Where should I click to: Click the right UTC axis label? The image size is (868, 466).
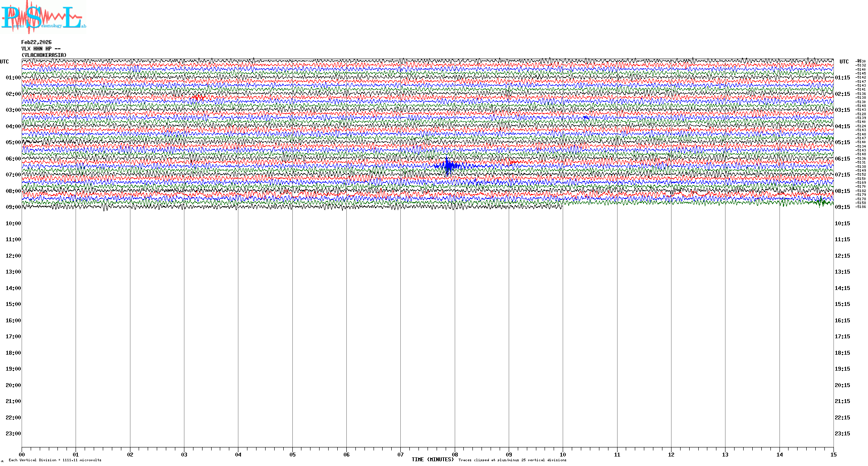click(x=844, y=62)
